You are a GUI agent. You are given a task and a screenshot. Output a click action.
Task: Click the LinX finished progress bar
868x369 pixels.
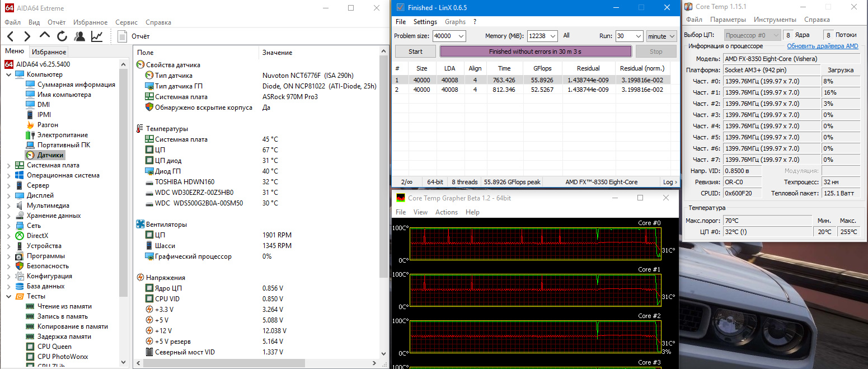tap(536, 52)
